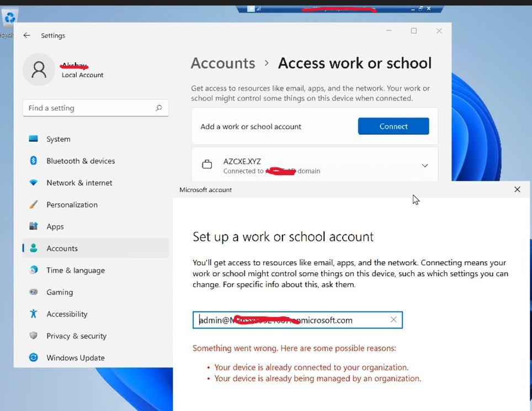Select Personalization in the sidebar
Viewport: 532px width, 411px height.
(x=95, y=204)
